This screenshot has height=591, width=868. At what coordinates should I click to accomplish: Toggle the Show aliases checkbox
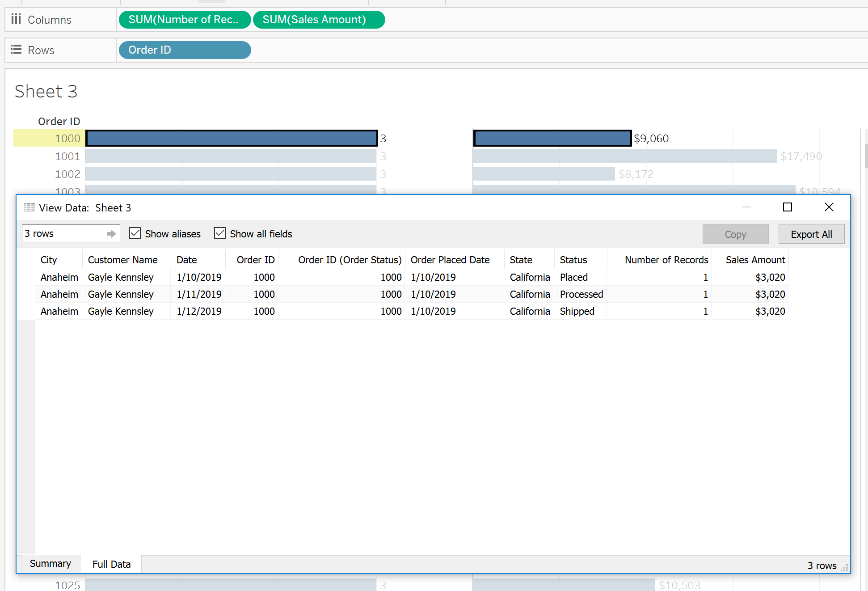click(135, 233)
